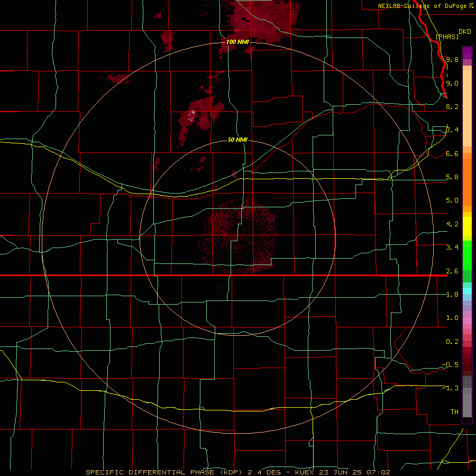Click the 100 NMI range ring label
Image resolution: width=476 pixels, height=476 pixels.
(x=237, y=42)
